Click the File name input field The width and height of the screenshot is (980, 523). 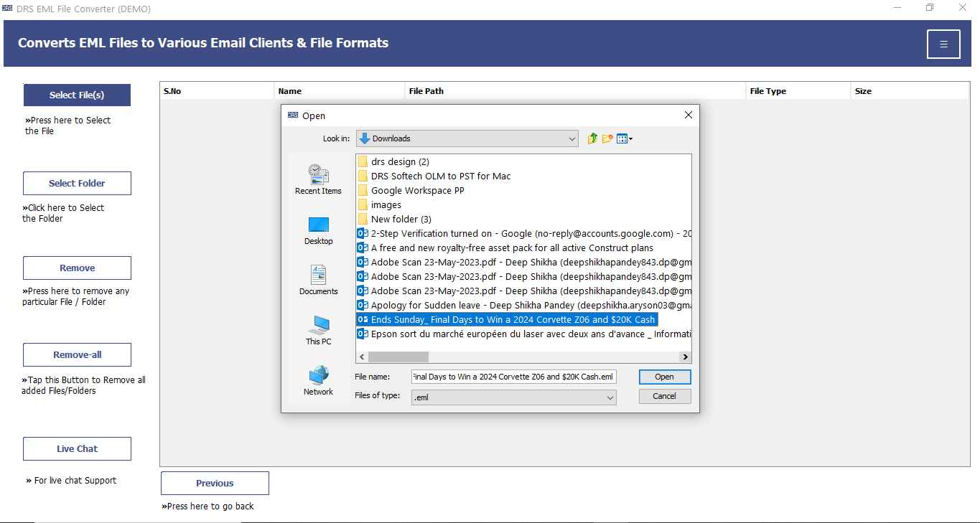pyautogui.click(x=514, y=377)
